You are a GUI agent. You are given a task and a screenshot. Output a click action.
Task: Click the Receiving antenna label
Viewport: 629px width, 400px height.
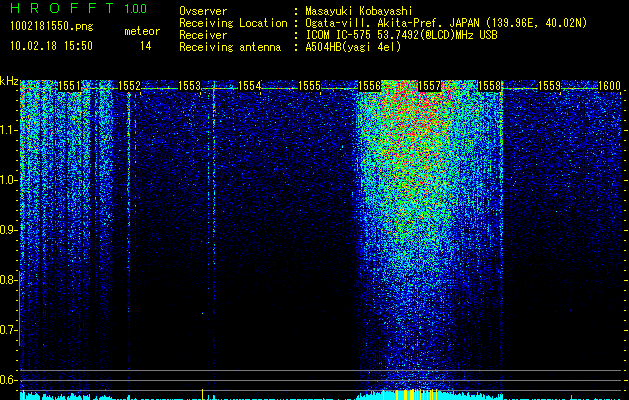[x=230, y=47]
